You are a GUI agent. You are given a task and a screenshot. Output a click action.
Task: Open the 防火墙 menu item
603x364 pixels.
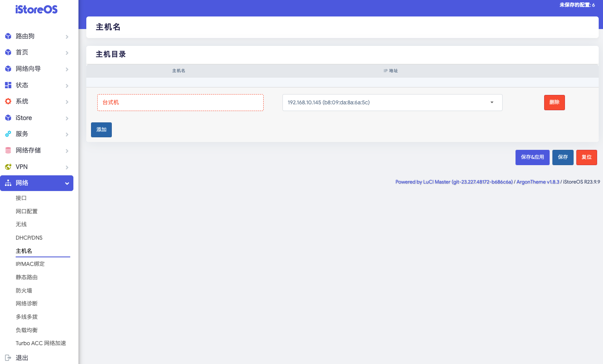24,290
